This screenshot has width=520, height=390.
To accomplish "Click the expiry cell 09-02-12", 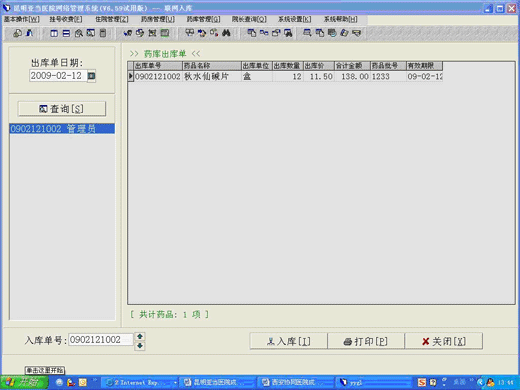I will pyautogui.click(x=425, y=77).
